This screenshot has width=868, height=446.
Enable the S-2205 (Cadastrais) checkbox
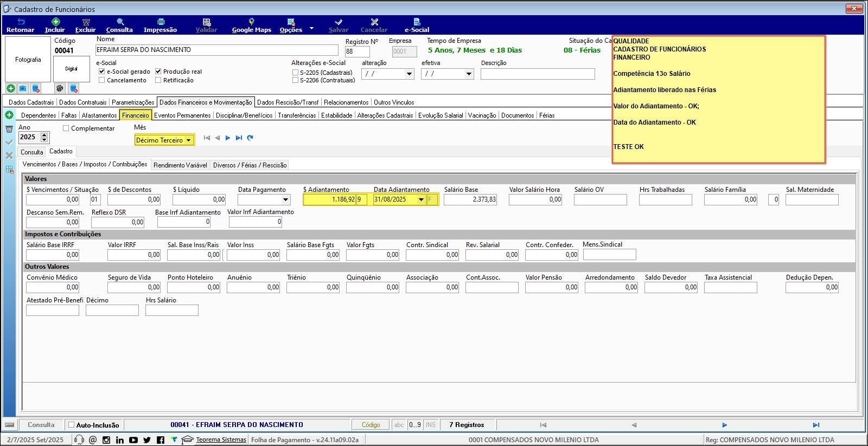tap(295, 73)
